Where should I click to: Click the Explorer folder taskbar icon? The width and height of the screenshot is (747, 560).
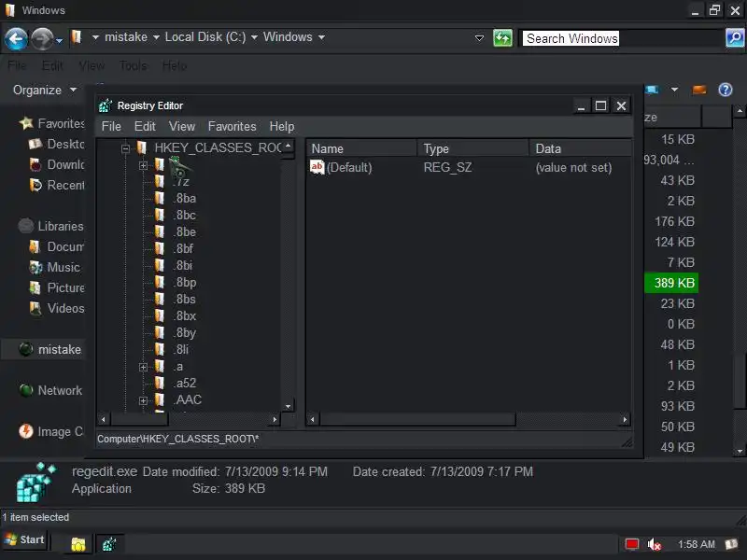coord(78,544)
